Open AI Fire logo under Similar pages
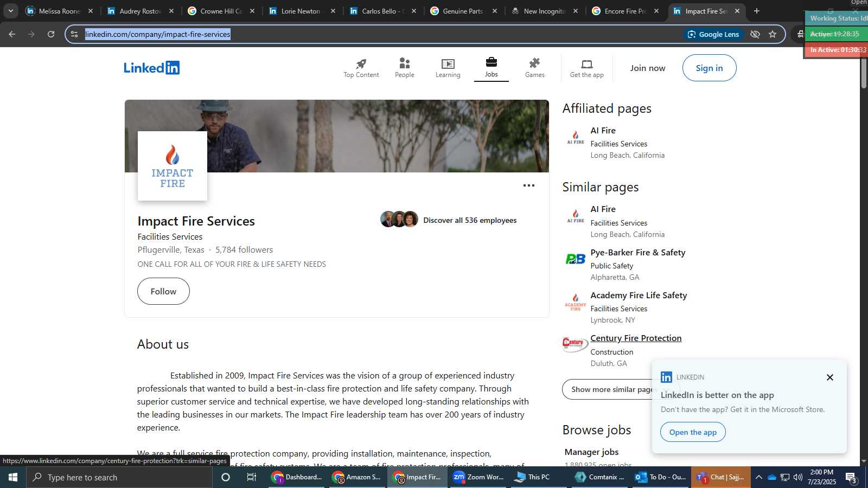 click(x=576, y=216)
